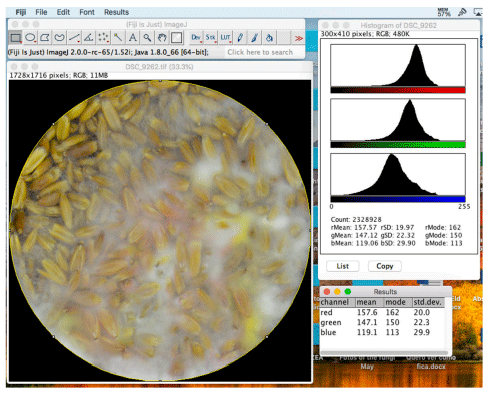Click the mean column header in Results

pos(369,302)
